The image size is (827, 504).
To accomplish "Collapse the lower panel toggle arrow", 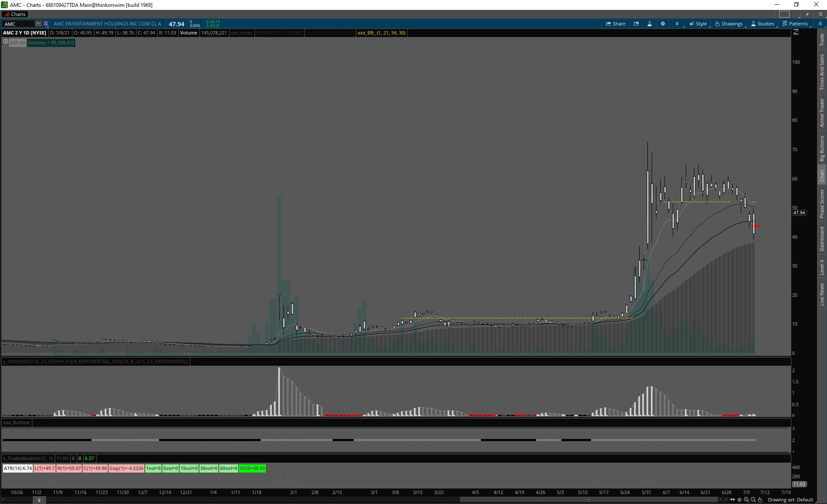I will tap(39, 500).
